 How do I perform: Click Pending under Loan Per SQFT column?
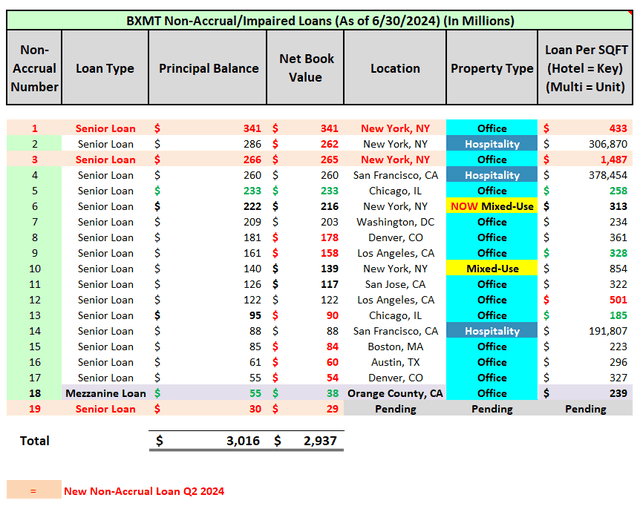pyautogui.click(x=585, y=409)
